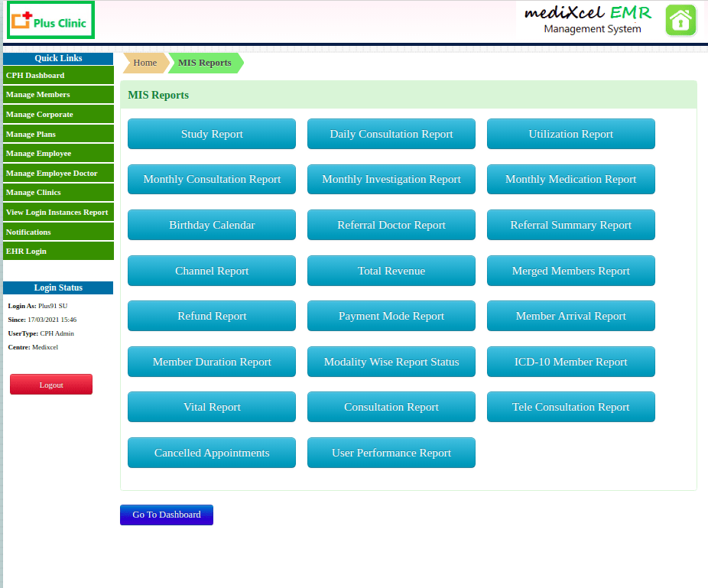Click the 'UserType: CPH Admin' text

[x=41, y=333]
